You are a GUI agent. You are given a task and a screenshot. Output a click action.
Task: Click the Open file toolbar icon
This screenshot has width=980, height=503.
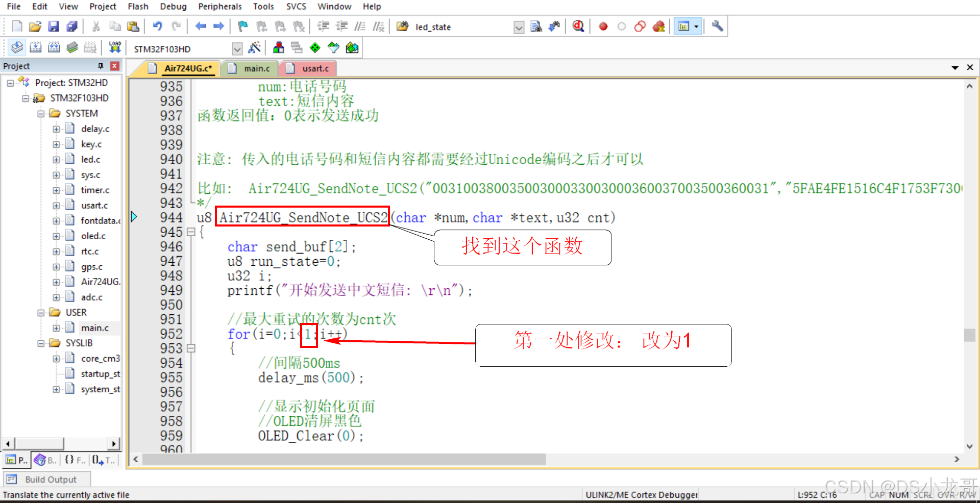click(x=35, y=27)
